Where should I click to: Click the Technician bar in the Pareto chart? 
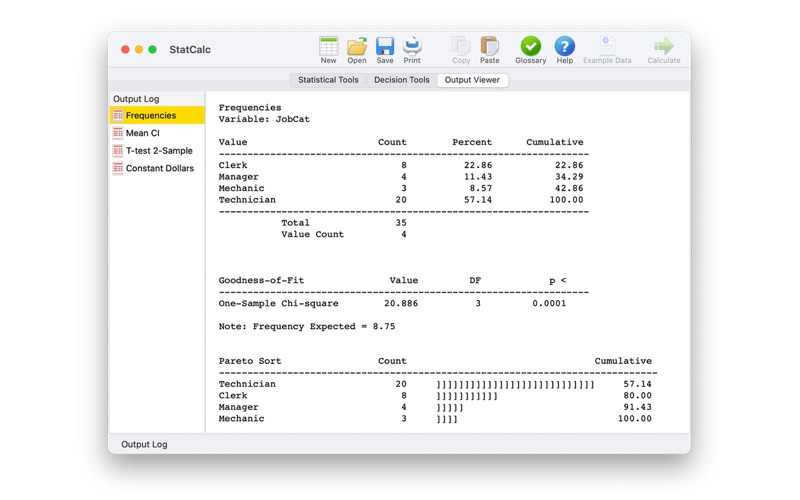pyautogui.click(x=515, y=384)
